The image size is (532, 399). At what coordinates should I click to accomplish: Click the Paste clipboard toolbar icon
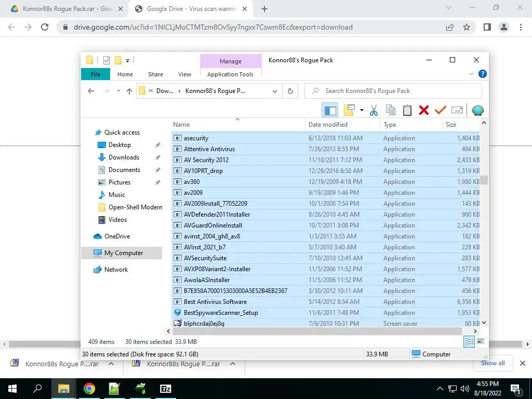(407, 110)
